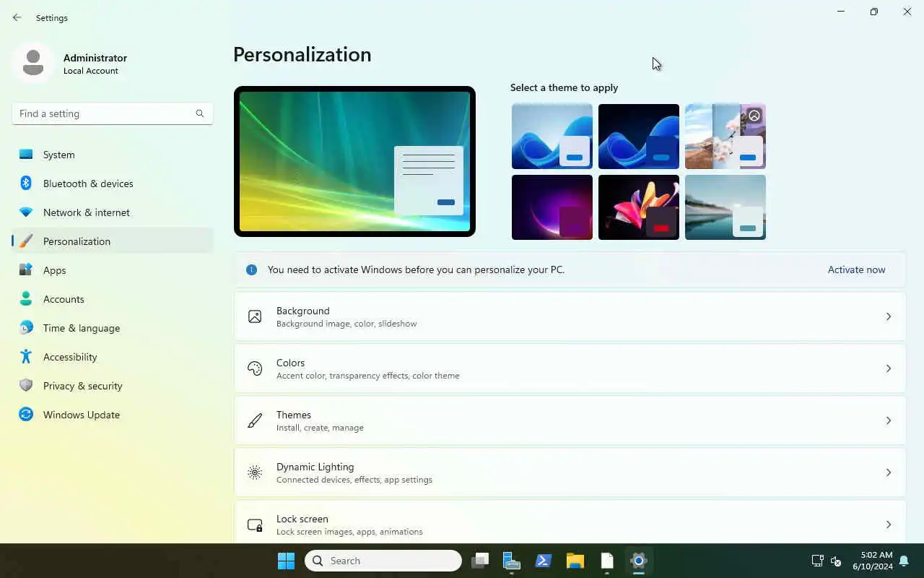Click the Apps icon in sidebar

26,270
